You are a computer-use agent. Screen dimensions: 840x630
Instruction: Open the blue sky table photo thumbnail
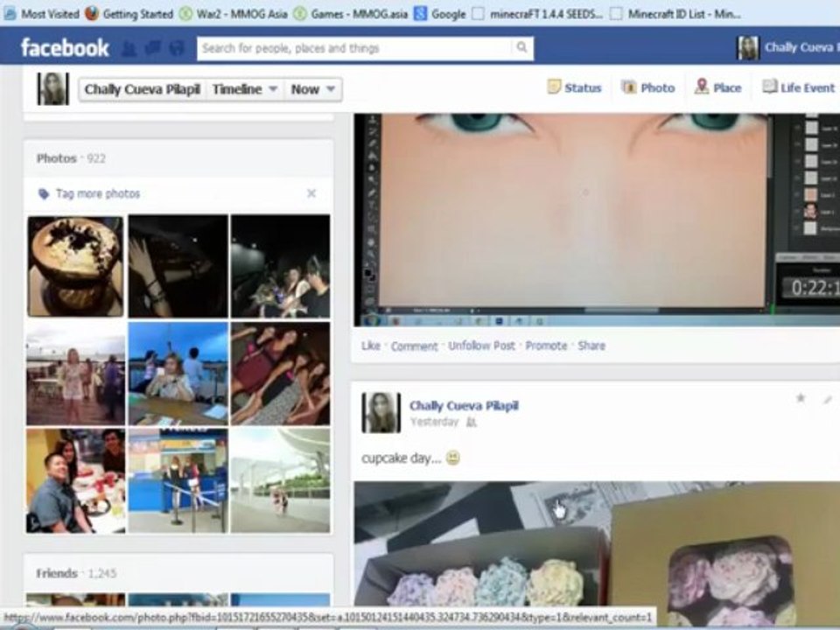(178, 374)
